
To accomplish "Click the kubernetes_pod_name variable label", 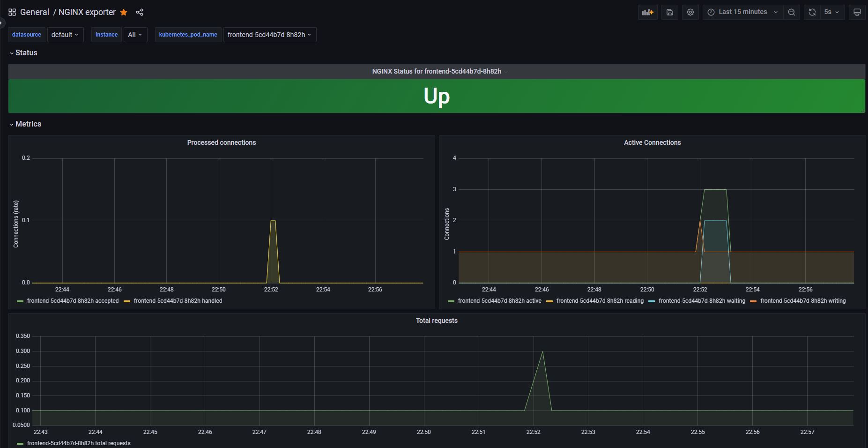I will 188,35.
